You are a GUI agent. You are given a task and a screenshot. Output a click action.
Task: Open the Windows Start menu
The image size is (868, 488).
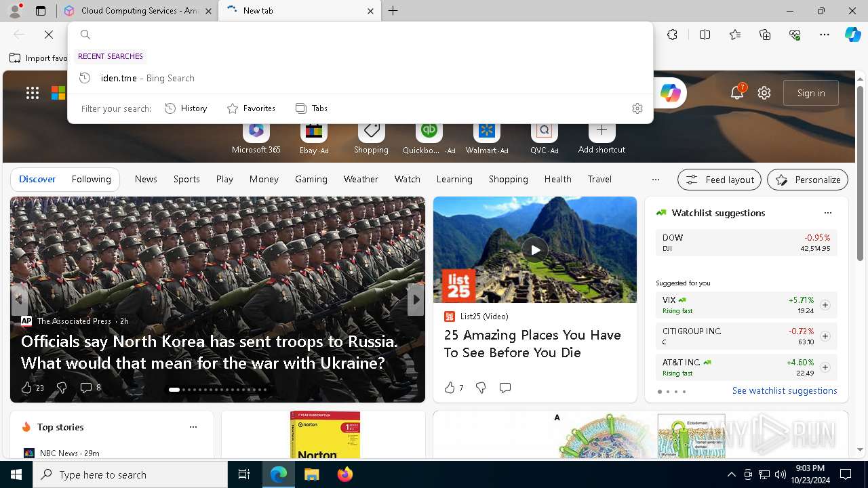click(x=16, y=474)
